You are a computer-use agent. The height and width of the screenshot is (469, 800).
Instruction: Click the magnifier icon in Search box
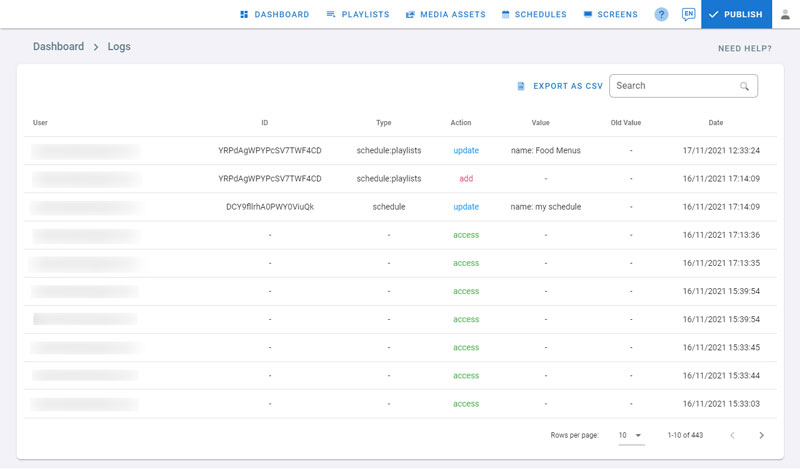pos(744,86)
